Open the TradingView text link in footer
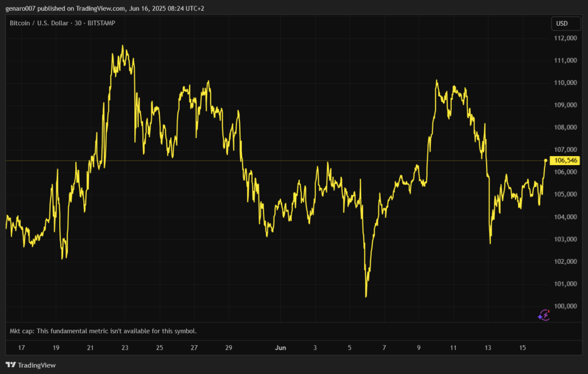Viewport: 588px width, 374px height. pyautogui.click(x=37, y=365)
